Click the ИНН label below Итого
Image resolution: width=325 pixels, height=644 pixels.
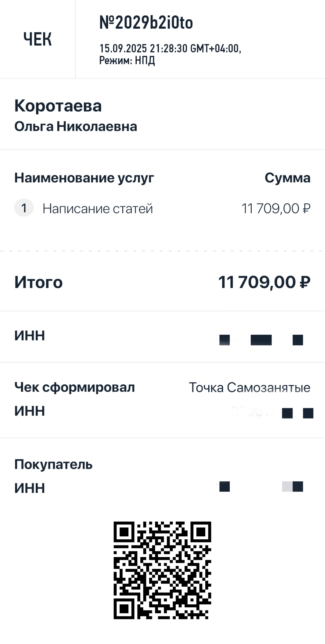[x=30, y=336]
